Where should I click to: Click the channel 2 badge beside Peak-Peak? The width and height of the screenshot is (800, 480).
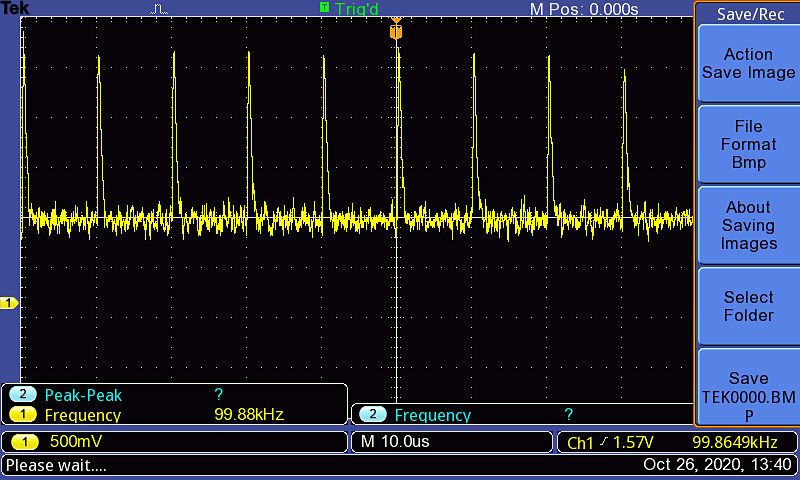point(22,395)
